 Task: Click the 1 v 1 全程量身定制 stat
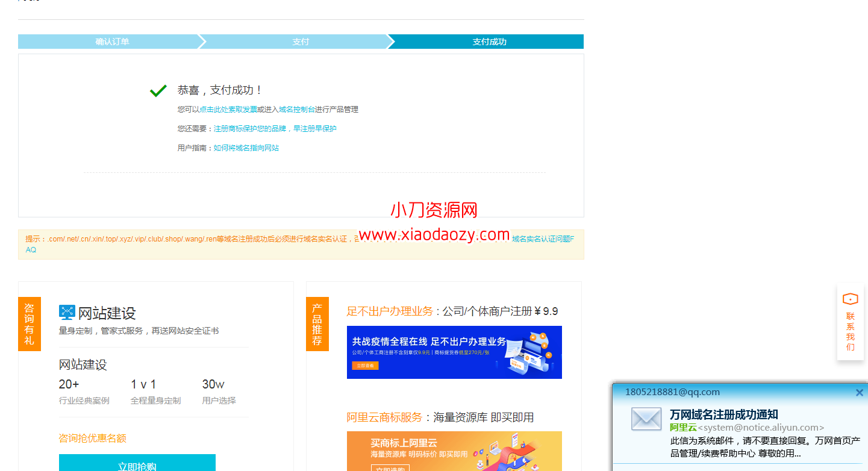[155, 391]
